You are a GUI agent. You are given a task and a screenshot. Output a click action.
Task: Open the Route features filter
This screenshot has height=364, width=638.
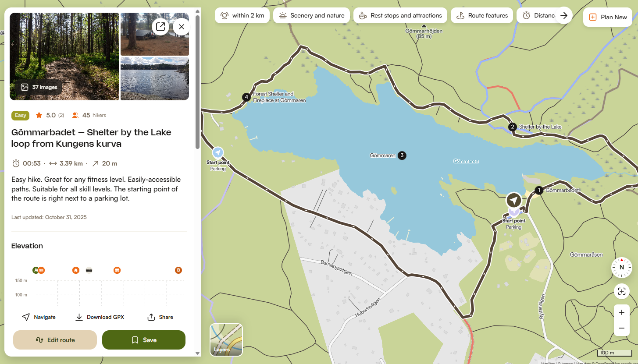[x=481, y=15]
